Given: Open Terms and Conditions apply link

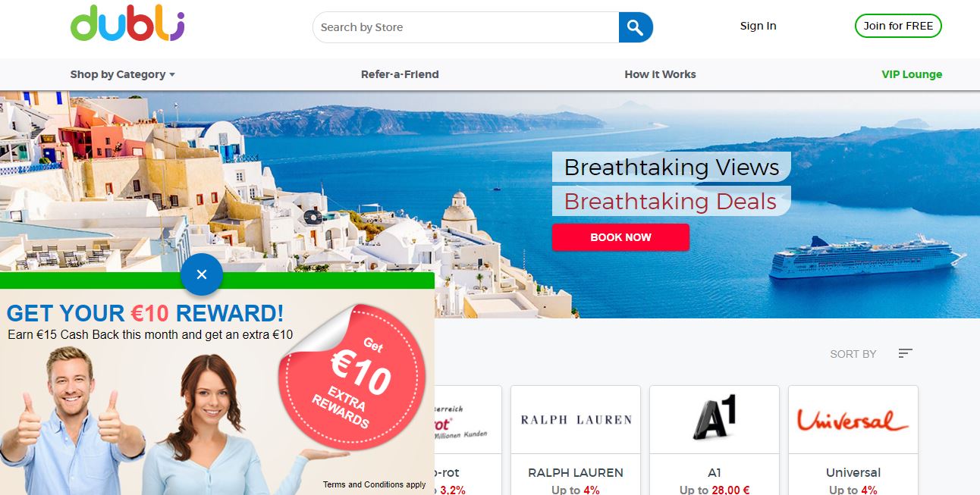Looking at the screenshot, I should [375, 484].
